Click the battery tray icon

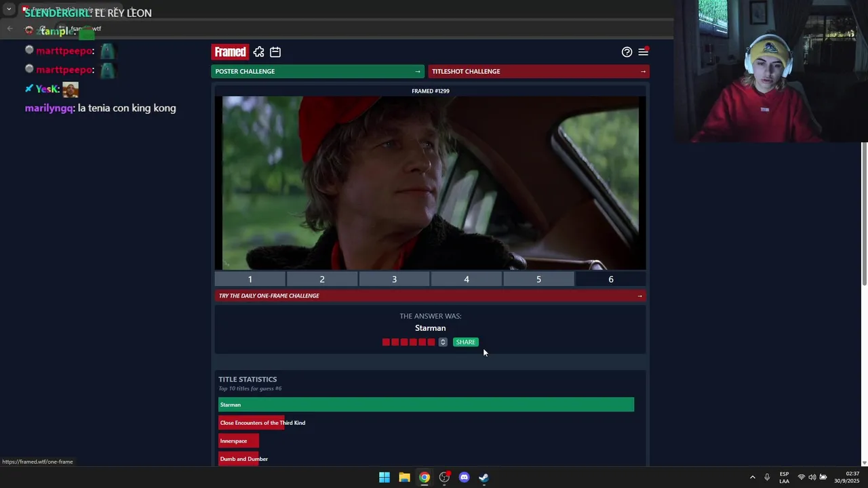click(823, 477)
